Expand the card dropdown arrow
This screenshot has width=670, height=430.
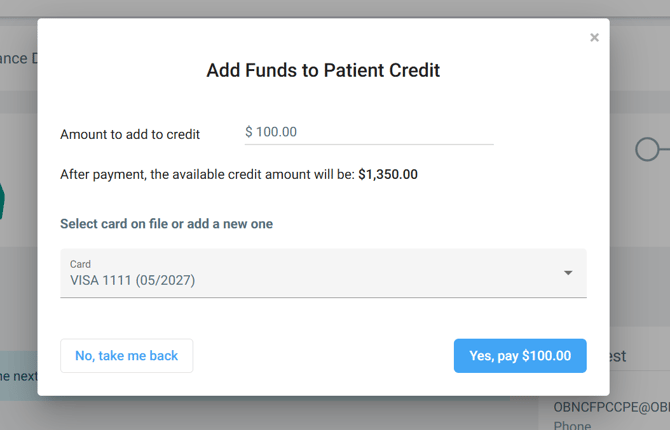coord(568,273)
